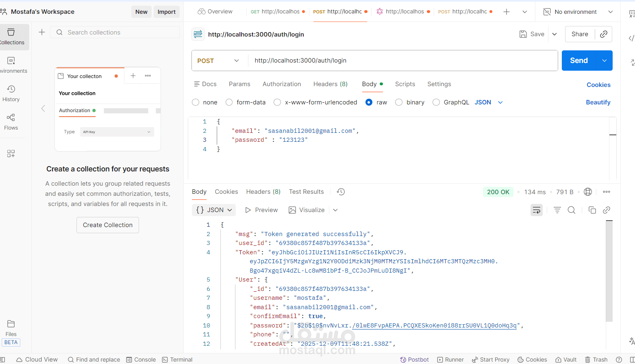Open the configure sidebar apps icon
The height and width of the screenshot is (364, 635).
pyautogui.click(x=11, y=154)
